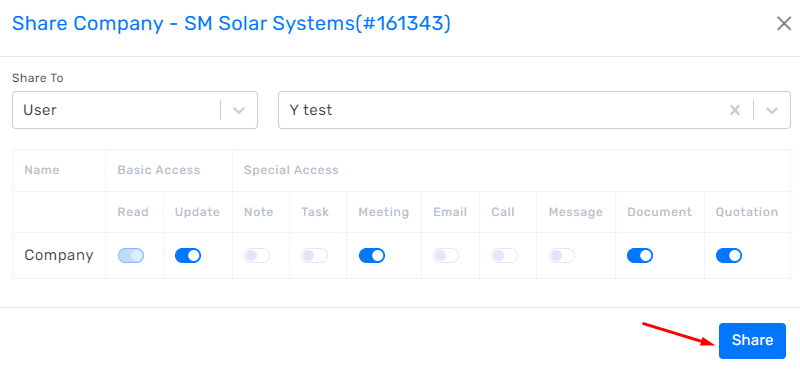Toggle Read access for Company

coord(131,256)
